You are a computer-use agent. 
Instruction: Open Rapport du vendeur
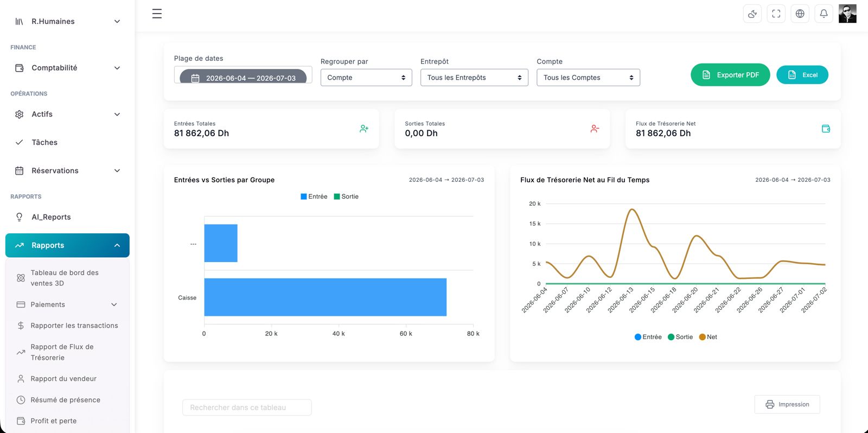(67, 379)
